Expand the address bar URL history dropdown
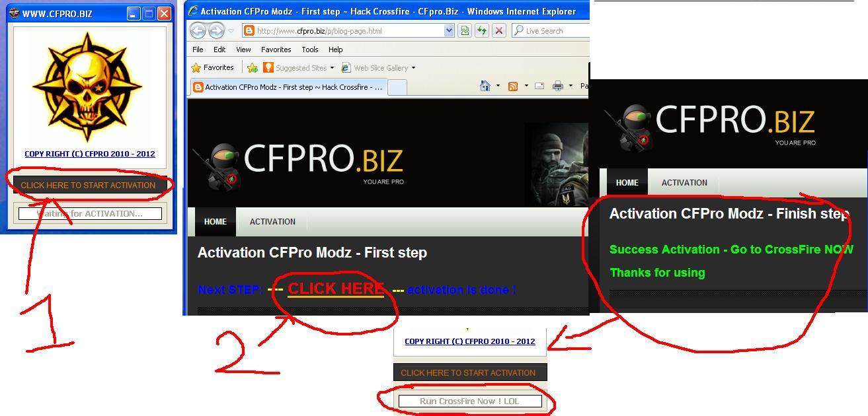 pos(449,31)
